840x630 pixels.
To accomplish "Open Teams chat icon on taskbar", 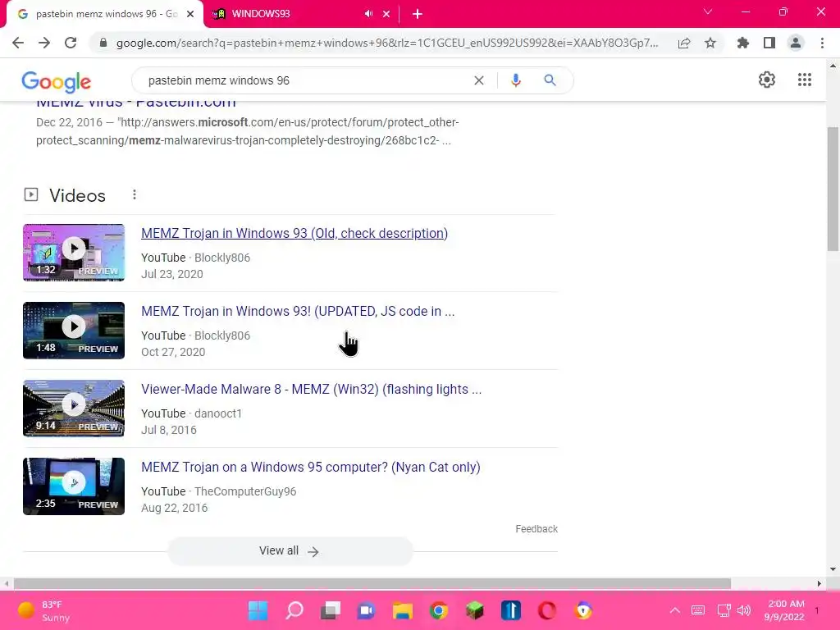I will point(367,610).
